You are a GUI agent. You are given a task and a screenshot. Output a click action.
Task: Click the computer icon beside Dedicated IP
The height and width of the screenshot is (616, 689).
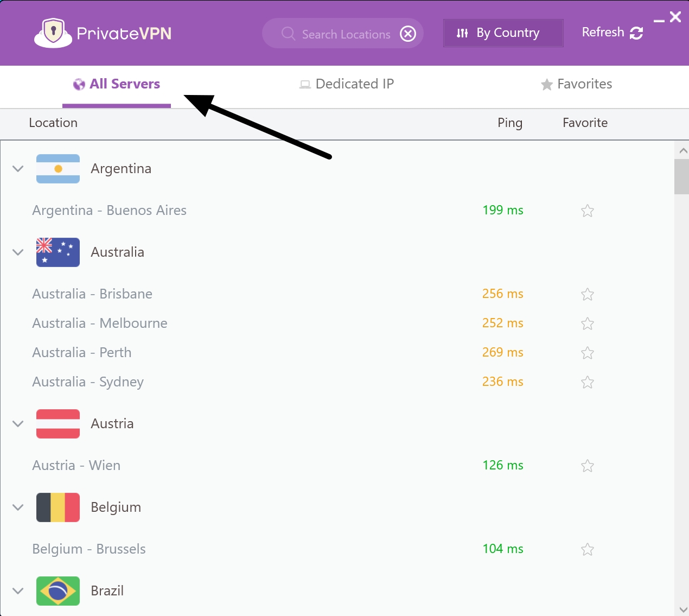click(305, 84)
